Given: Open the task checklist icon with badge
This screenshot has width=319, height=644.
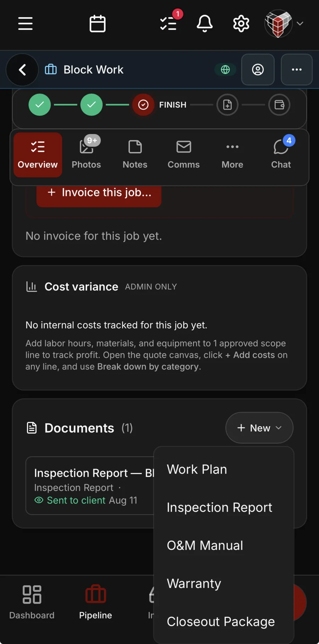Looking at the screenshot, I should pyautogui.click(x=168, y=24).
